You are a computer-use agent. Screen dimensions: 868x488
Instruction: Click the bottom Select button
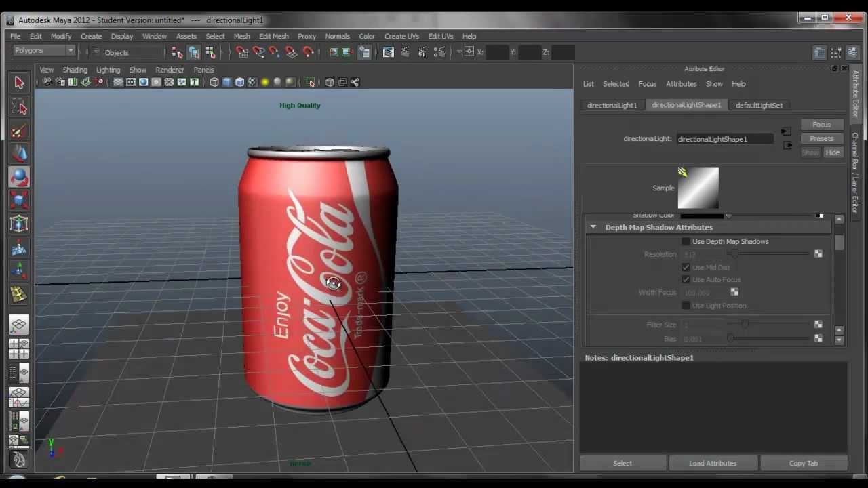pos(623,463)
